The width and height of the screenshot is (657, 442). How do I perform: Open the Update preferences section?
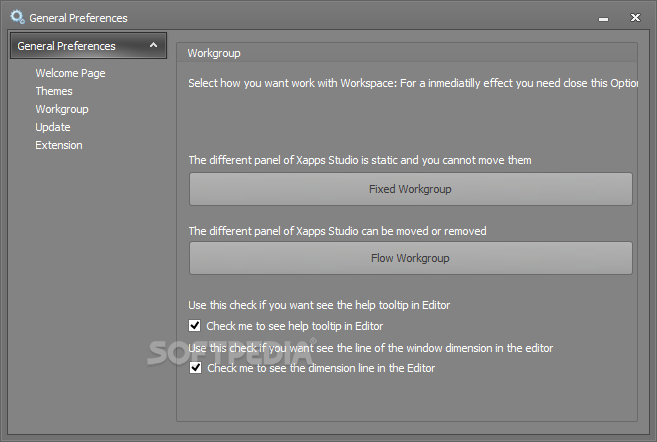pos(53,127)
